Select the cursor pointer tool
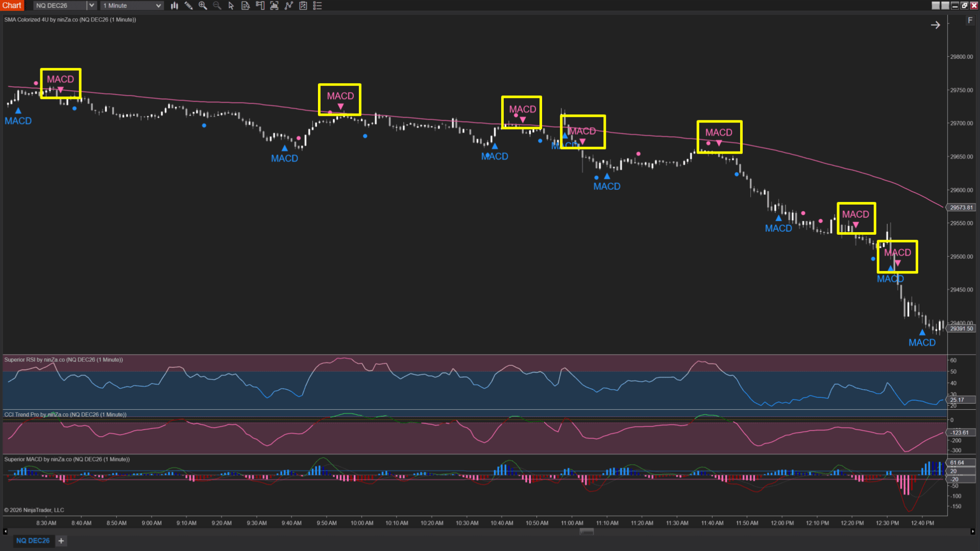The image size is (980, 551). 231,6
